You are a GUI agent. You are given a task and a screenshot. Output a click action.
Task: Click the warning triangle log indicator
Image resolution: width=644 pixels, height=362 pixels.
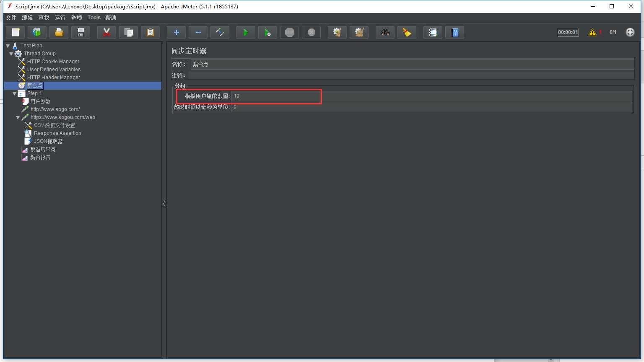click(x=592, y=32)
